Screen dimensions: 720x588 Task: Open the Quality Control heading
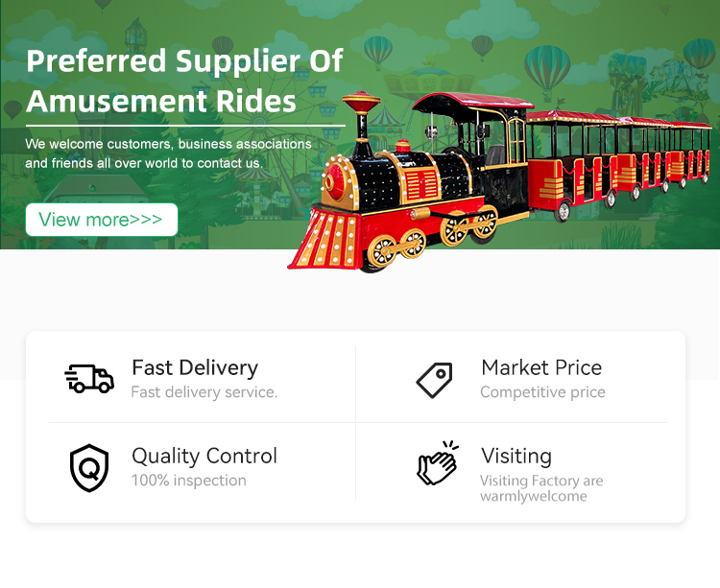(204, 456)
